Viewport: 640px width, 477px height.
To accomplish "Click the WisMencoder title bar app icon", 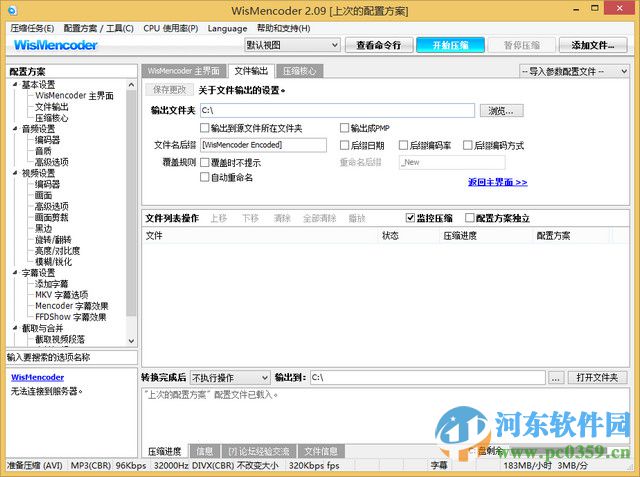I will pos(13,10).
